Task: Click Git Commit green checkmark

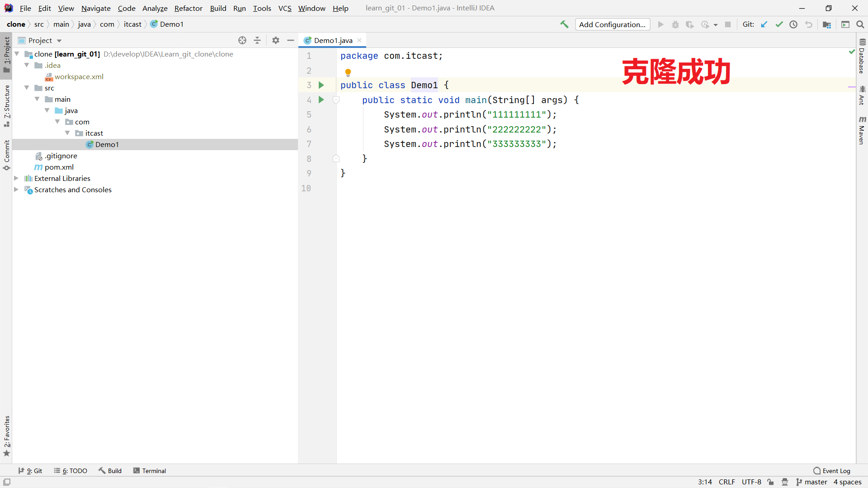Action: (779, 24)
